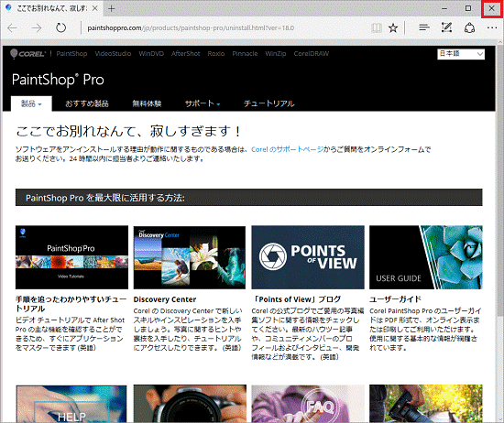Maximize the browser window

[x=468, y=8]
